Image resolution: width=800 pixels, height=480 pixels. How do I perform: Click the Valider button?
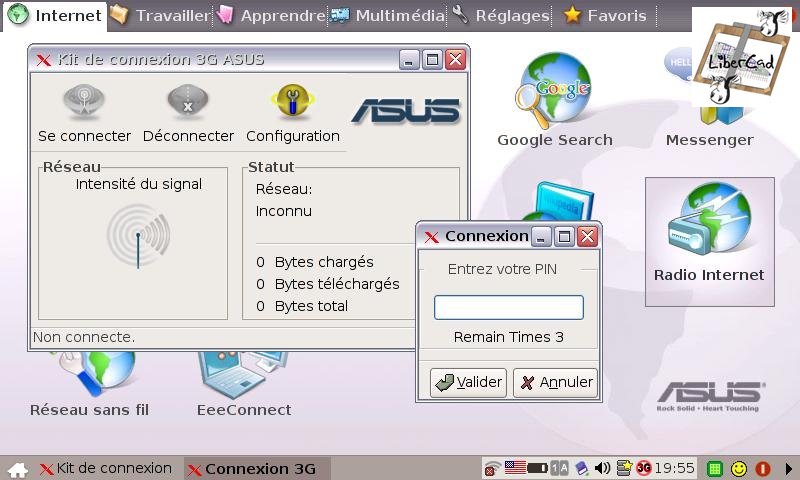(468, 383)
